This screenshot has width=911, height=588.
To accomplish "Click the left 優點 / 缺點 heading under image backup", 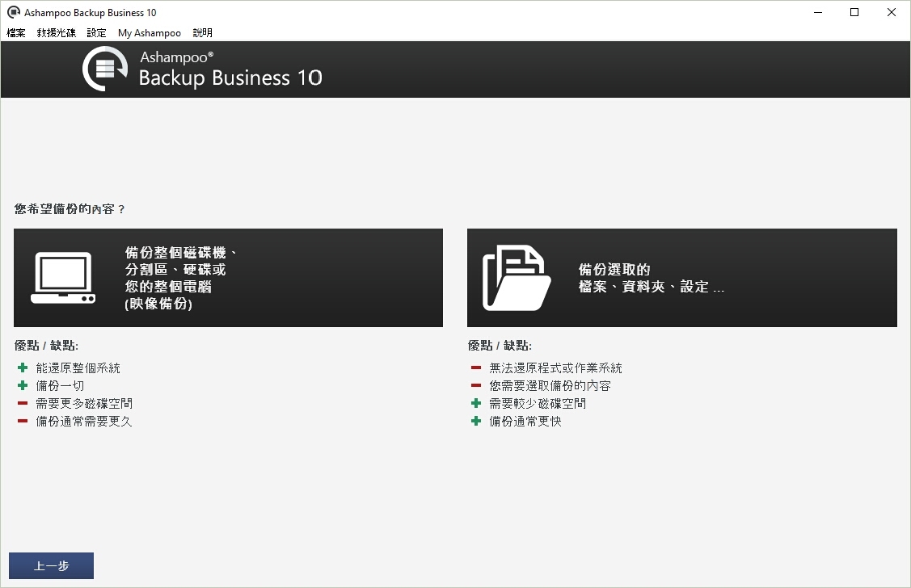I will (x=46, y=346).
